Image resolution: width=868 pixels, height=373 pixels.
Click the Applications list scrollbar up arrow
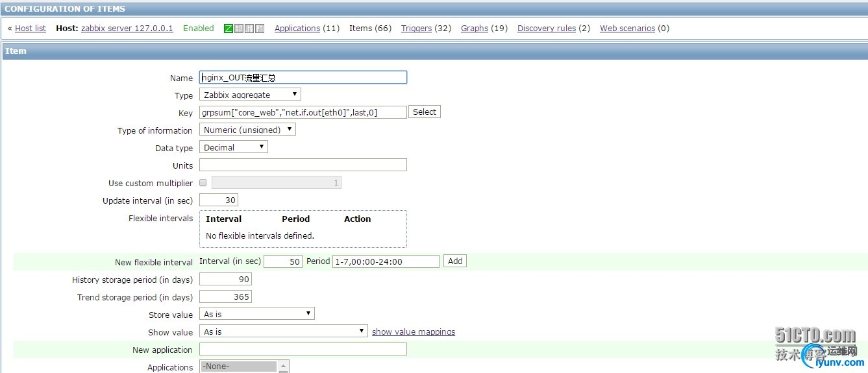click(x=284, y=367)
